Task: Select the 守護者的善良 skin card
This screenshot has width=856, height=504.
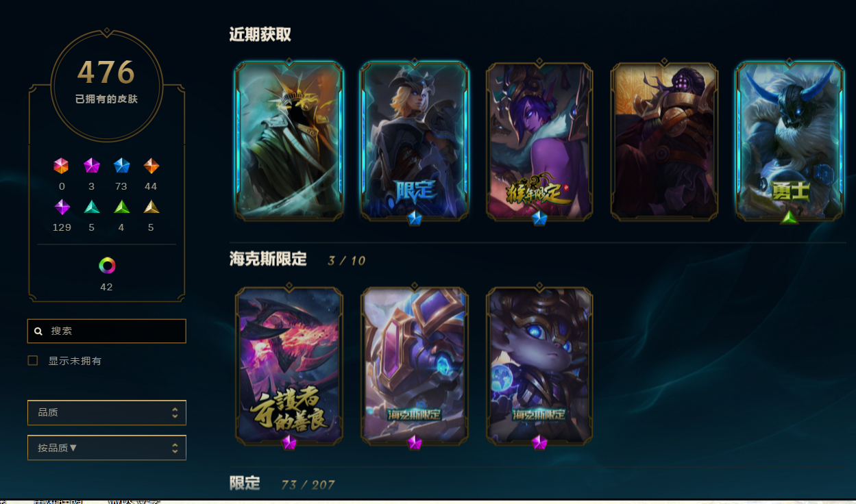Action: point(289,366)
